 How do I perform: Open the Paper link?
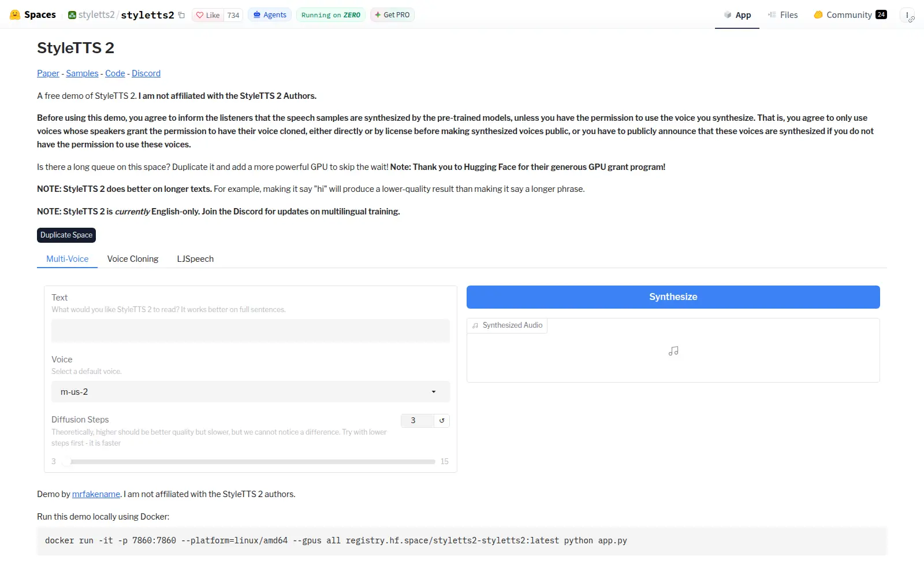48,73
